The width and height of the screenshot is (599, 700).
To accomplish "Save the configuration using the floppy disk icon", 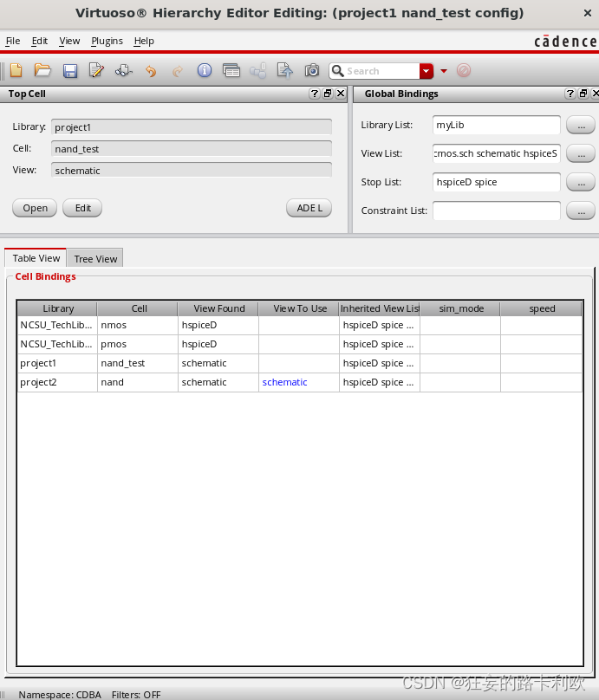I will pos(70,71).
